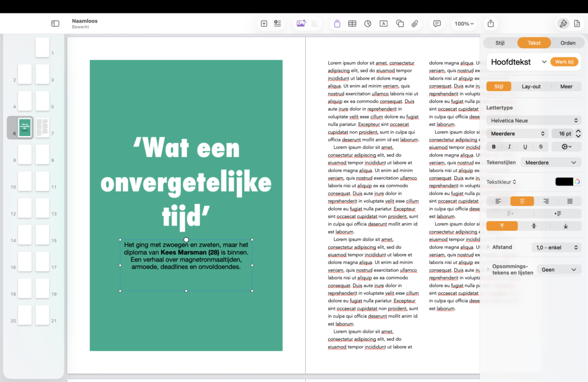Viewport: 588px width, 382px height.
Task: Switch to the Orden inspector tab
Action: coord(568,43)
